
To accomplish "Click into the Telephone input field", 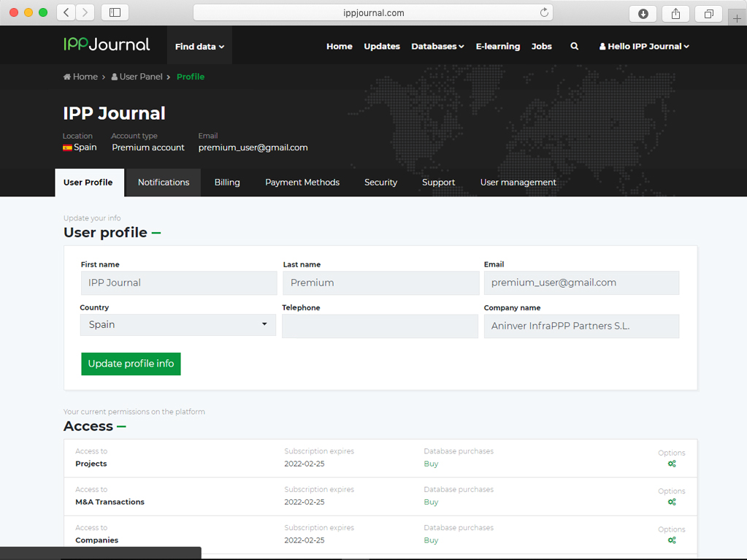I will [380, 326].
